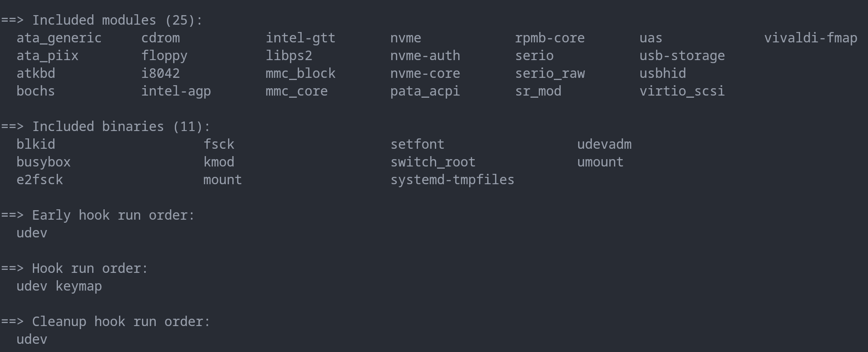Click the keymap hook name

pyautogui.click(x=79, y=286)
